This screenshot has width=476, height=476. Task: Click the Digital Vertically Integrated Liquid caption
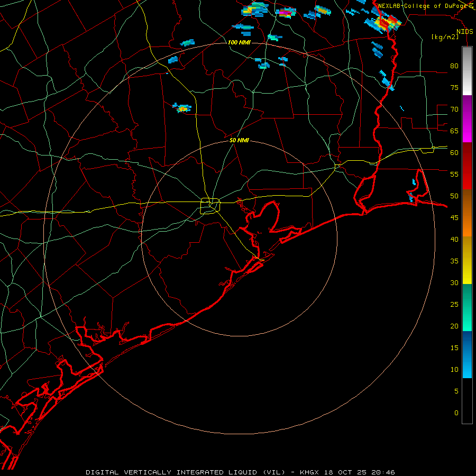240,472
